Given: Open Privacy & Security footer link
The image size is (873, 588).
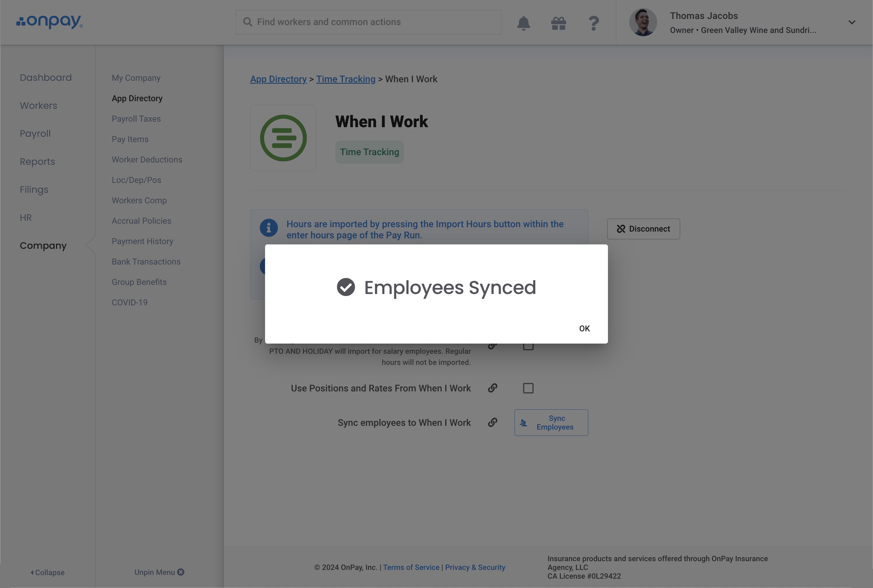Looking at the screenshot, I should pos(475,567).
